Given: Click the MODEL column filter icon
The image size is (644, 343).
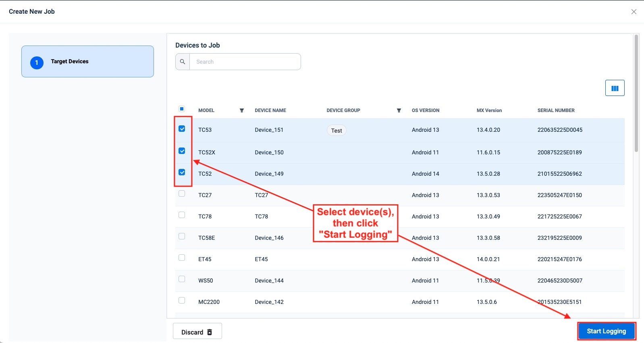Looking at the screenshot, I should pyautogui.click(x=242, y=110).
